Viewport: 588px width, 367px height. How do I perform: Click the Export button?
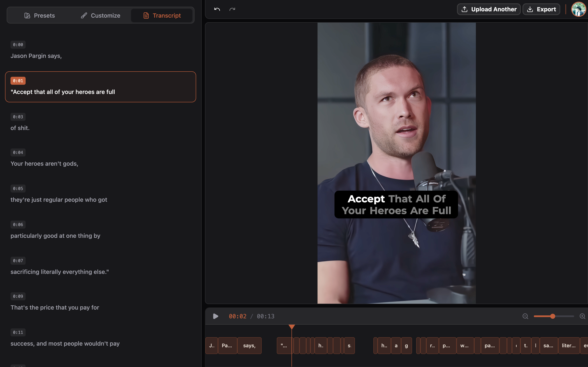coord(541,9)
